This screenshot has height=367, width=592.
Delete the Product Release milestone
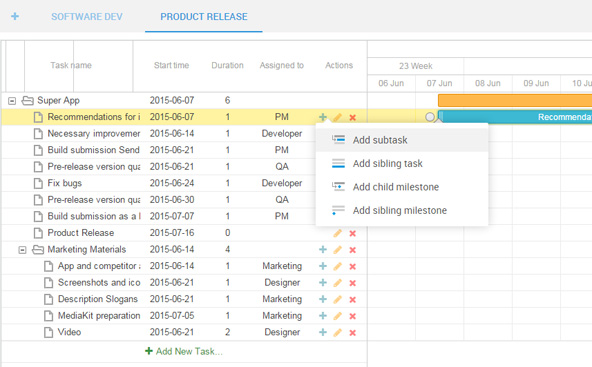[353, 233]
